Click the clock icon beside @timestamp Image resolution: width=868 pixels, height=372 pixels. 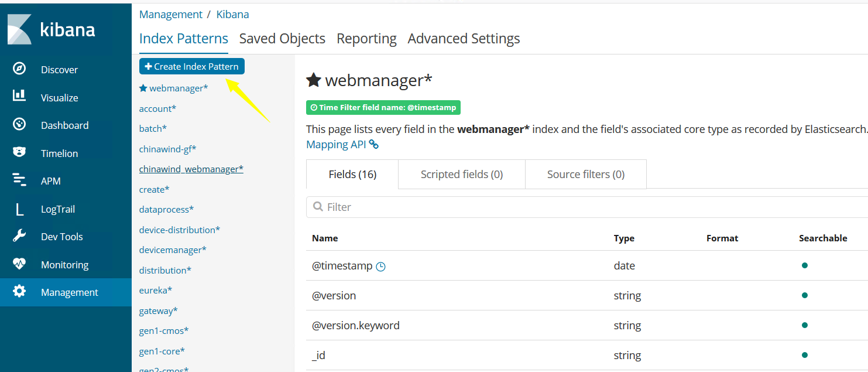click(380, 267)
